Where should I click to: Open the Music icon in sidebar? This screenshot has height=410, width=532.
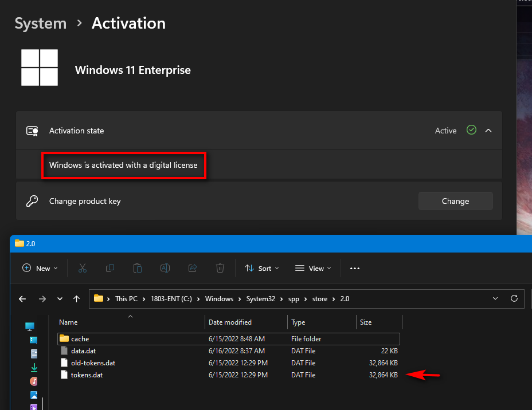(34, 381)
